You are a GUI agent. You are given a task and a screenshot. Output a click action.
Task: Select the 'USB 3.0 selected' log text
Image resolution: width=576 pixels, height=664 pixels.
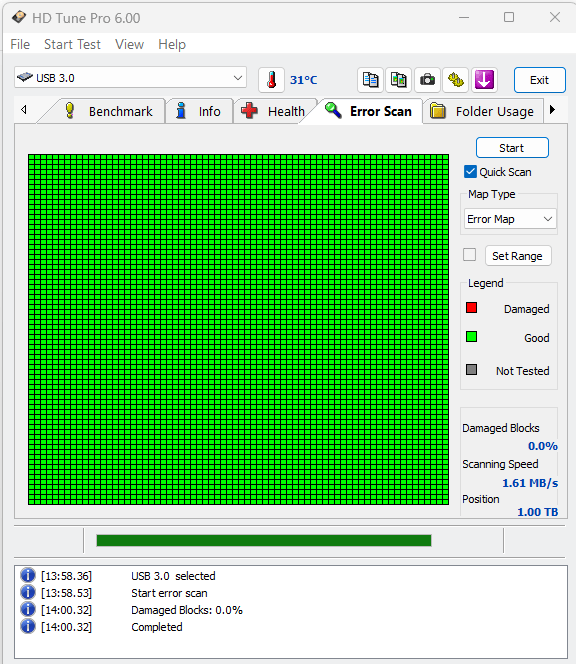coord(173,576)
